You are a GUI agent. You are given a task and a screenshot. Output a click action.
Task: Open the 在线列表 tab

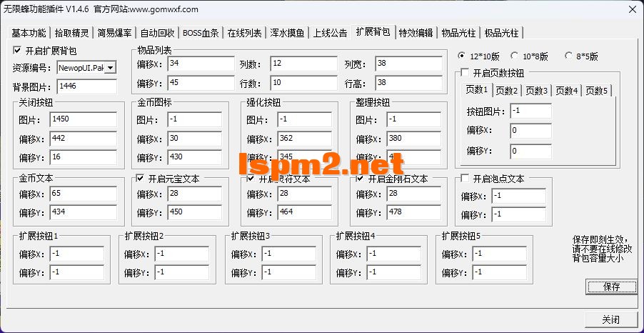245,33
